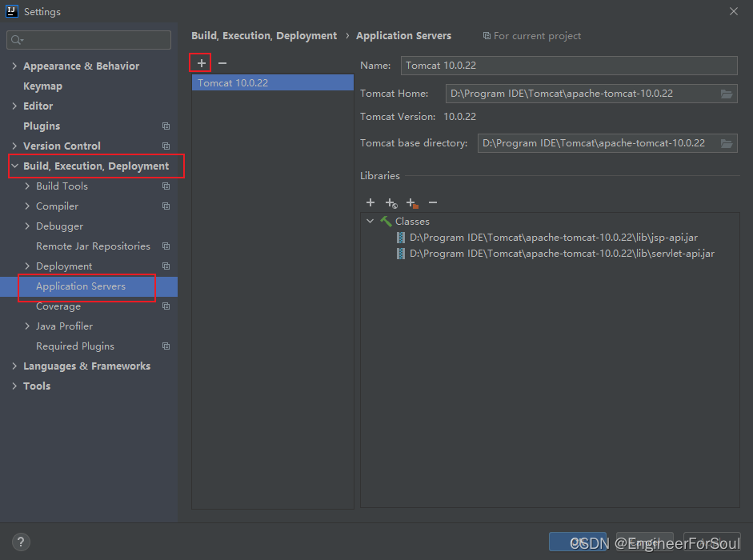Click the project-level icon beside Coverage
The width and height of the screenshot is (753, 560).
pos(166,306)
